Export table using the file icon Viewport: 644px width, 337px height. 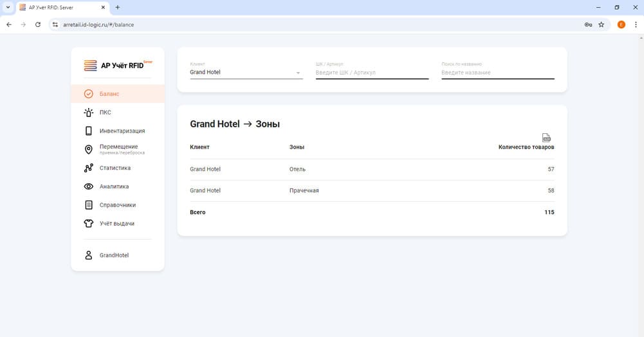(x=546, y=138)
